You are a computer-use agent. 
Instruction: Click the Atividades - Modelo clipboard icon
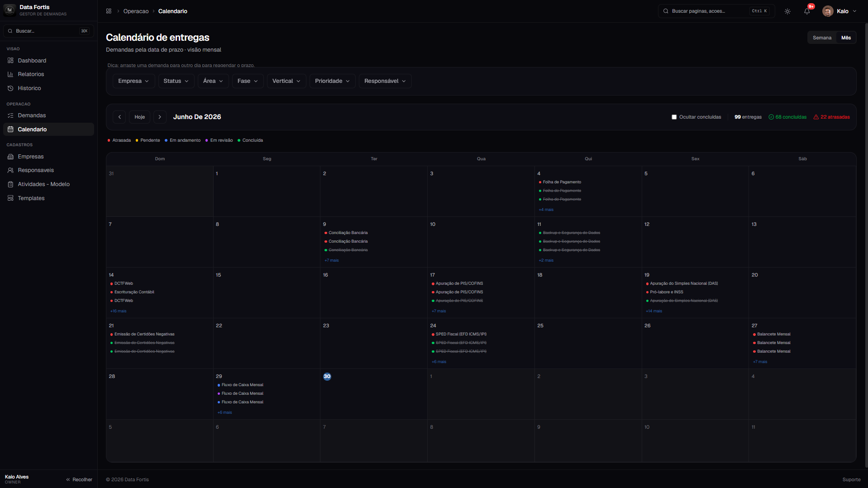tap(10, 184)
